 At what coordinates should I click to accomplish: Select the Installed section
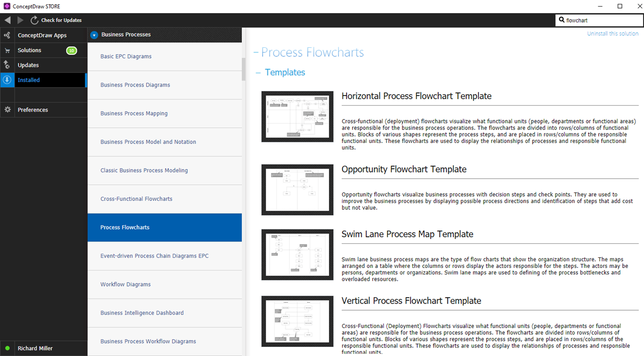pos(44,80)
